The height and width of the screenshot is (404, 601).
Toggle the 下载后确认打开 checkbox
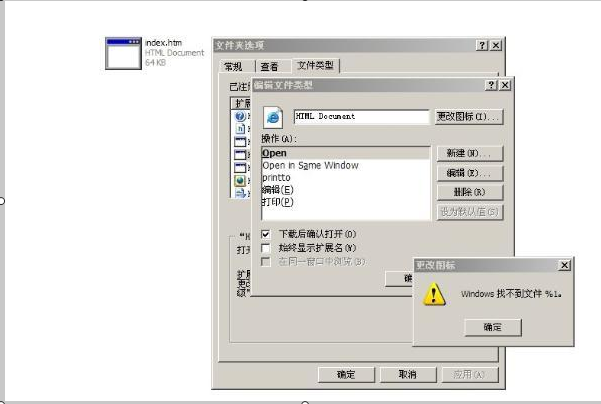[x=266, y=234]
